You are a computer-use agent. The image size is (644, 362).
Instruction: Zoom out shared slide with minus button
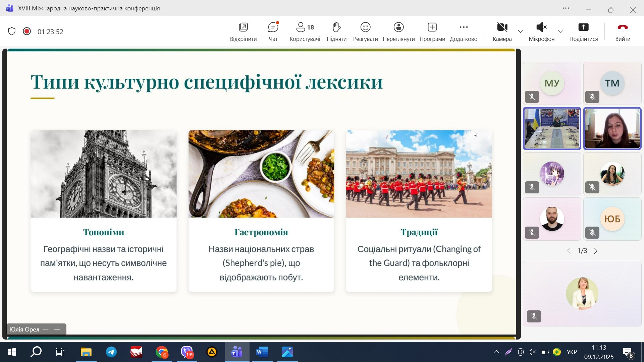[46, 329]
